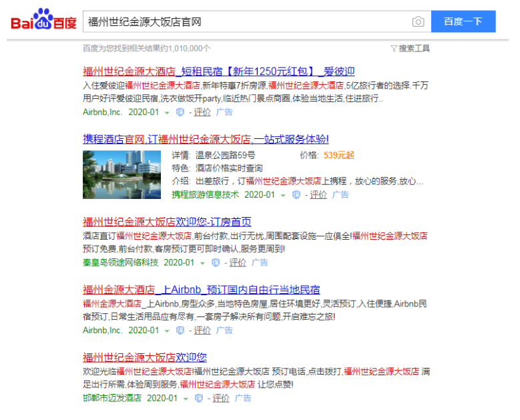Open camera image search icon
The image size is (520, 420).
coord(418,21)
